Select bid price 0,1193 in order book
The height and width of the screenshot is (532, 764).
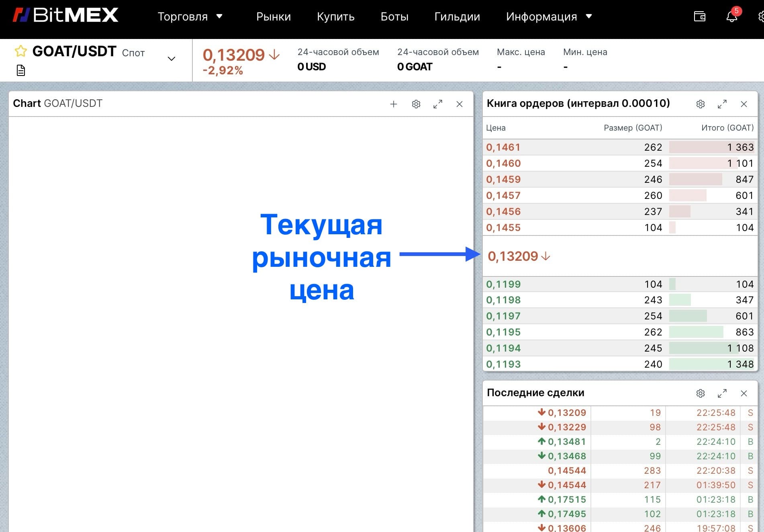click(x=503, y=364)
